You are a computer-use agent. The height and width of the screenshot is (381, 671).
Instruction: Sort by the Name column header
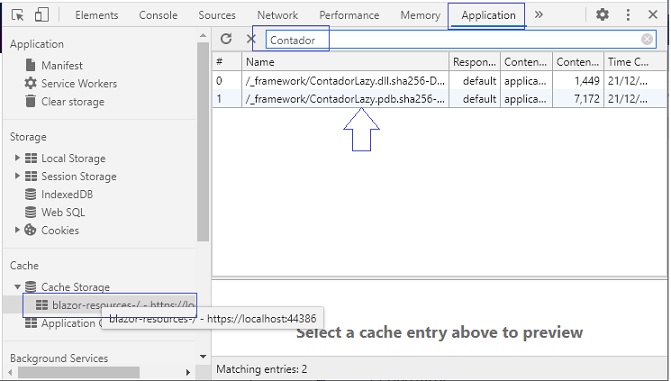tap(345, 62)
